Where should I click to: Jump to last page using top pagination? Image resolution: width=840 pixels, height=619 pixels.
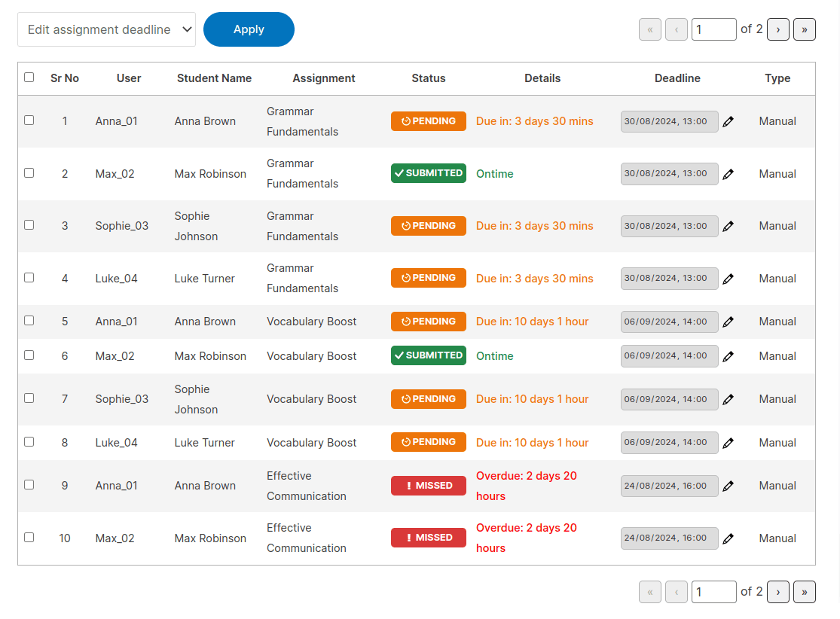(x=804, y=29)
